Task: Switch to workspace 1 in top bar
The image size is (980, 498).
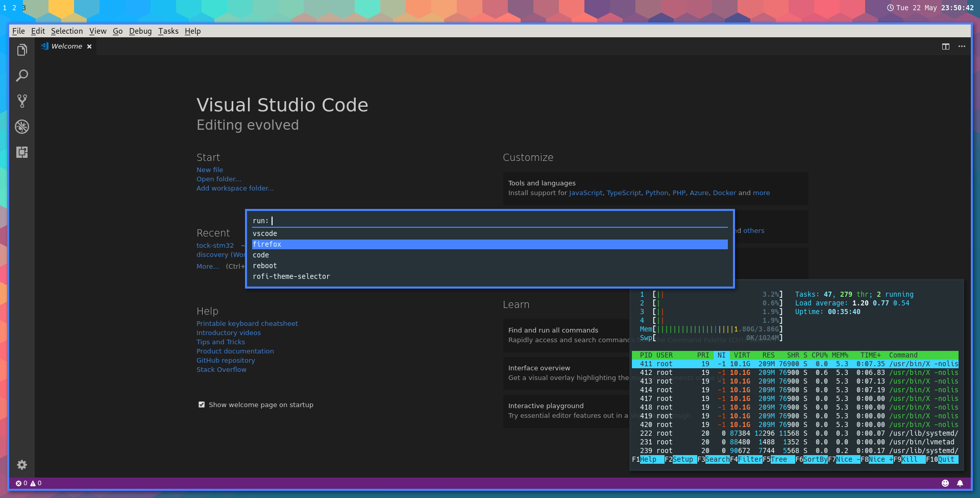Action: tap(5, 8)
